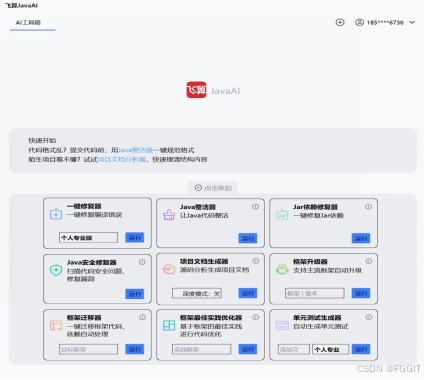The height and width of the screenshot is (380, 424).
Task: Click the 快速开始 heading
Action: point(42,140)
